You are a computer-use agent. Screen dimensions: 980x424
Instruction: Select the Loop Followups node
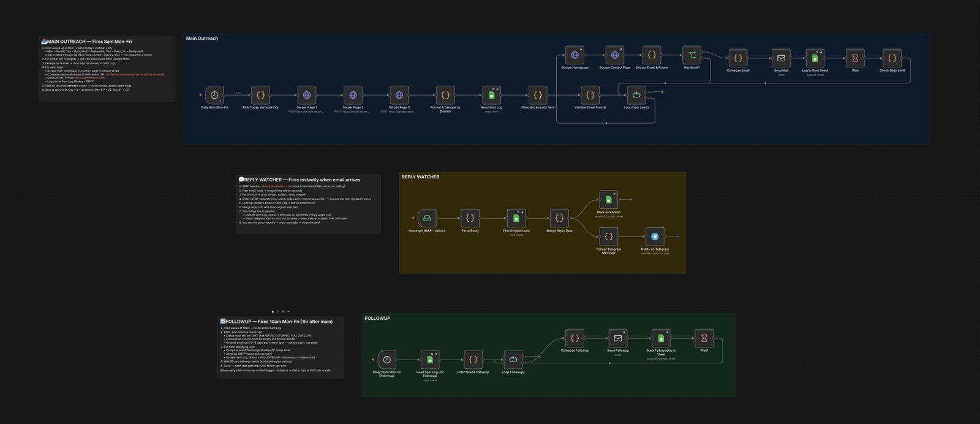[x=513, y=360]
